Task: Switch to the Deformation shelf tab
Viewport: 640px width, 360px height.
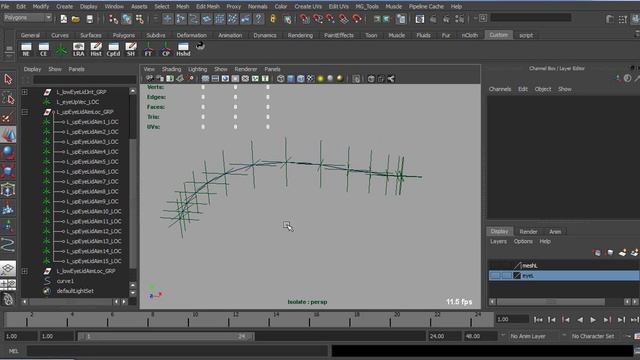Action: coord(191,36)
